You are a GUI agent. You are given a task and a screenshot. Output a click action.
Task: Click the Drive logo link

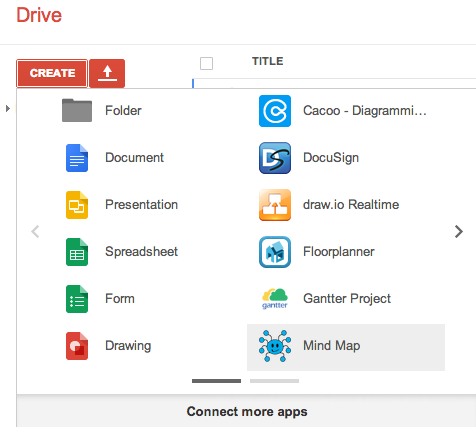click(x=39, y=15)
